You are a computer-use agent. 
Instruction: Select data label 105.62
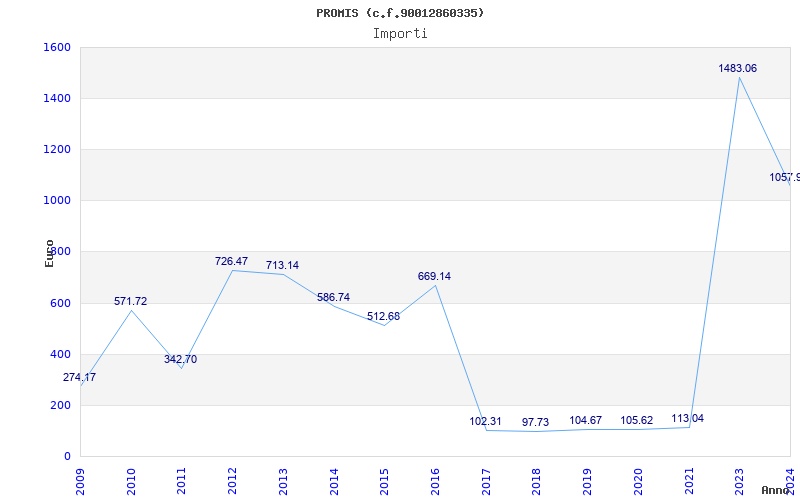coord(636,420)
